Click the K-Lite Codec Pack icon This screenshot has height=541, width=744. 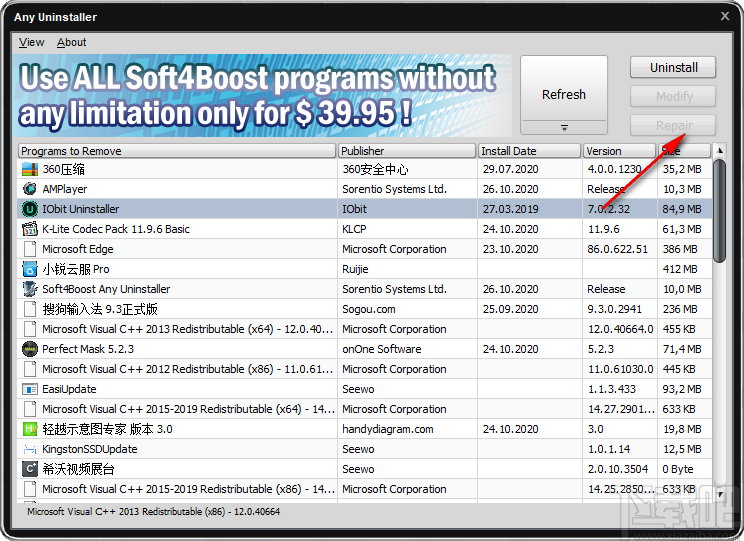click(x=30, y=229)
